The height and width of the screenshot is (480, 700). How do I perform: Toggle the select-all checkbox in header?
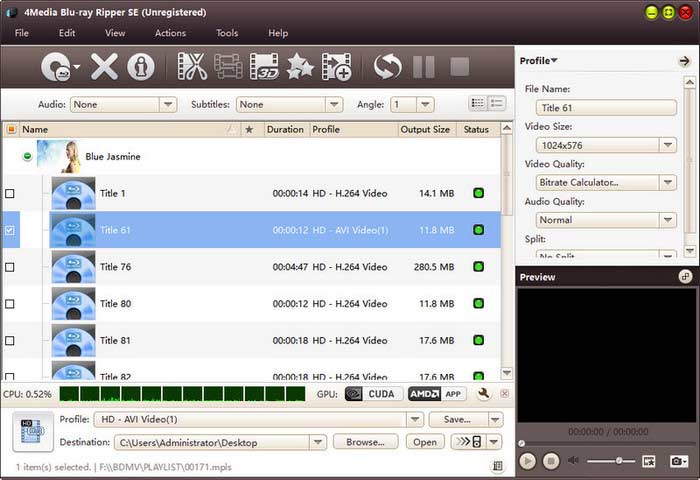pyautogui.click(x=11, y=129)
